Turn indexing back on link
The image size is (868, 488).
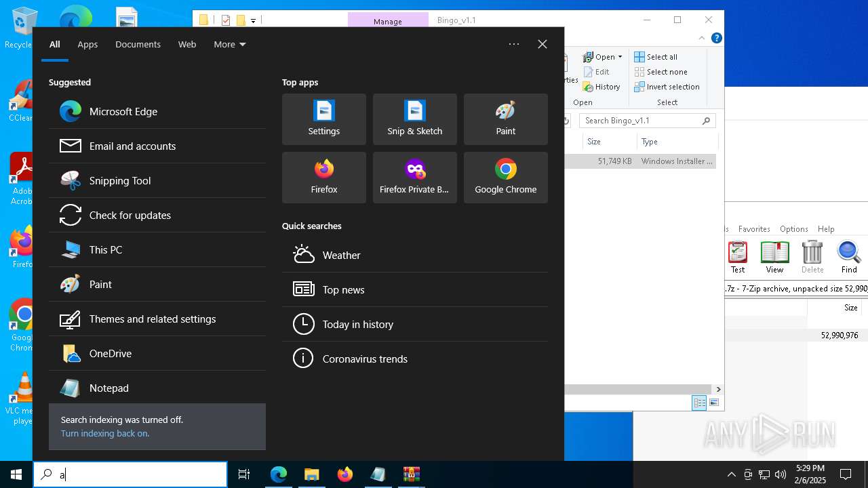tap(105, 433)
